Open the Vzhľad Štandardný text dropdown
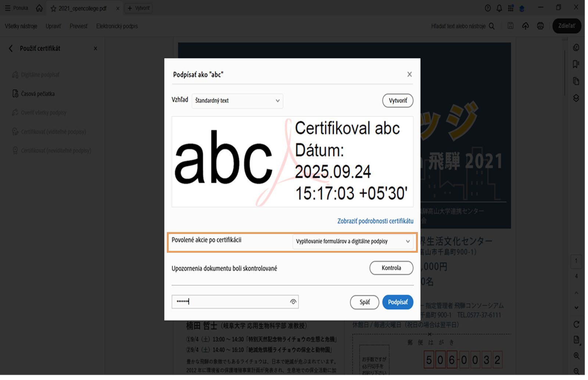Screen dimensions: 588x380 click(x=237, y=100)
